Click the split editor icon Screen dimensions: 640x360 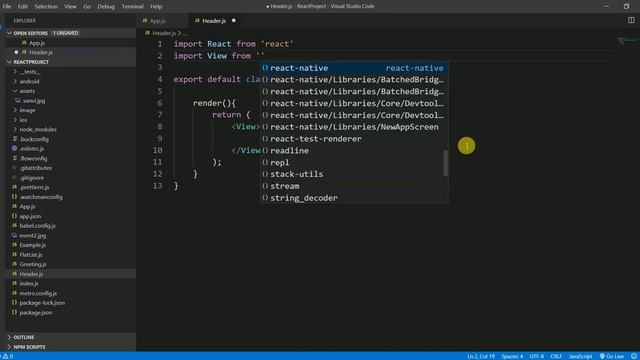pyautogui.click(x=631, y=20)
